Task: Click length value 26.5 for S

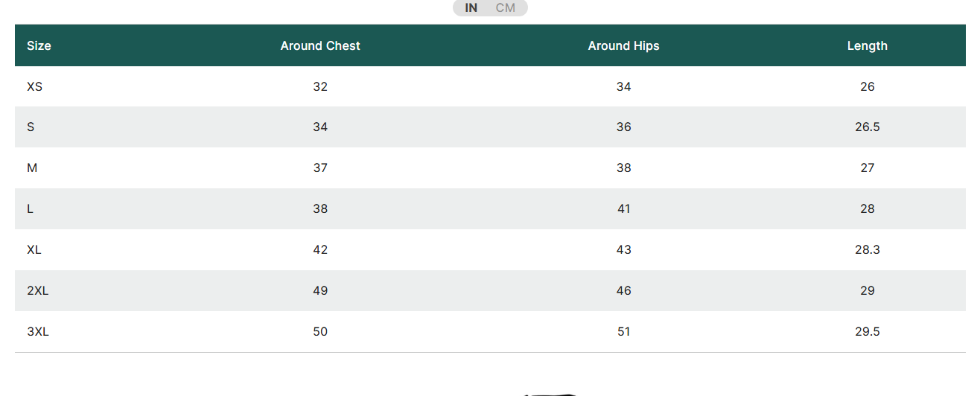Action: point(868,127)
